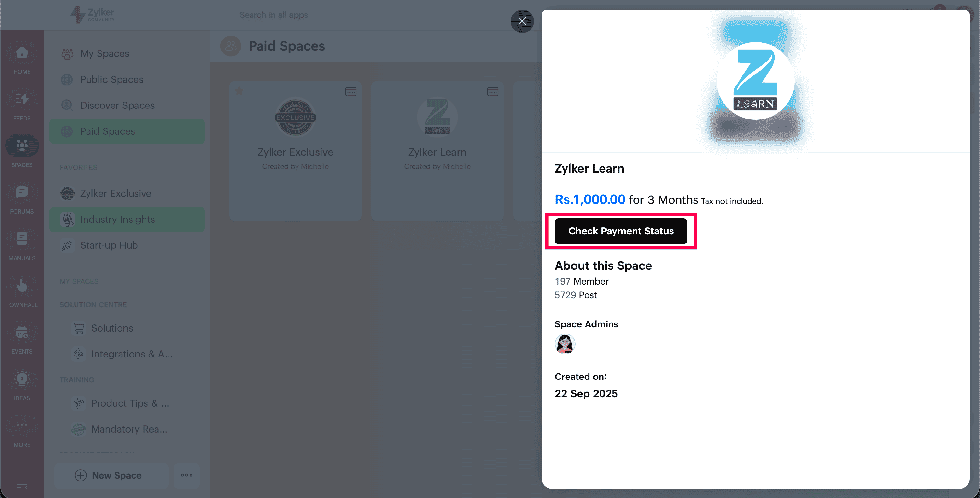Screen dimensions: 980x498
Task: Click the Check Payment Status button
Action: click(x=621, y=231)
